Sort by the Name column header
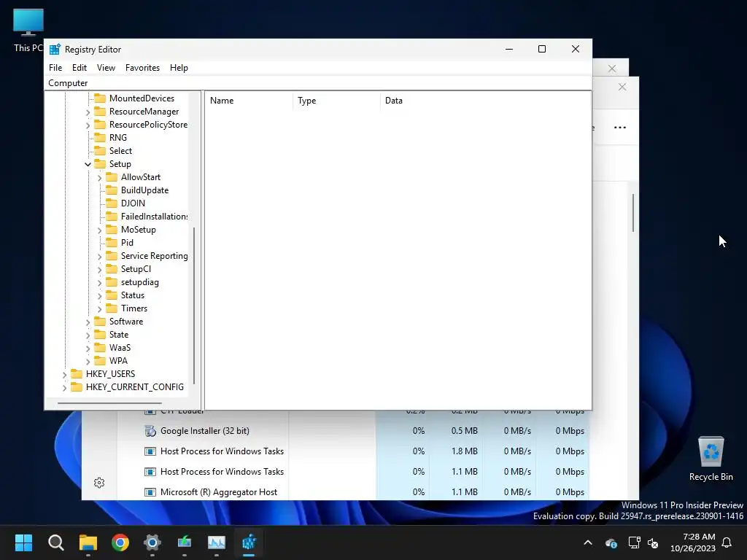The height and width of the screenshot is (560, 747). 249,101
